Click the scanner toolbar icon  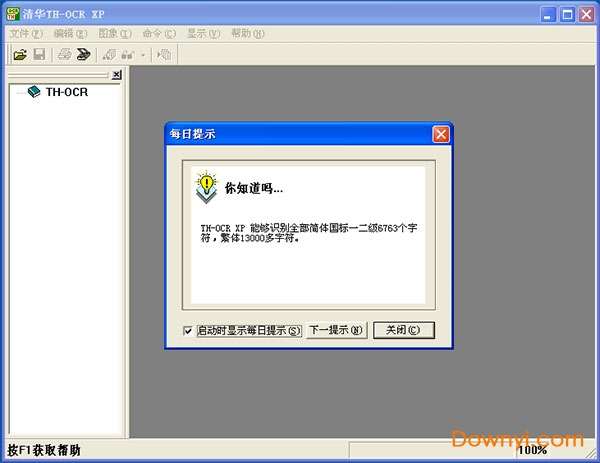83,54
